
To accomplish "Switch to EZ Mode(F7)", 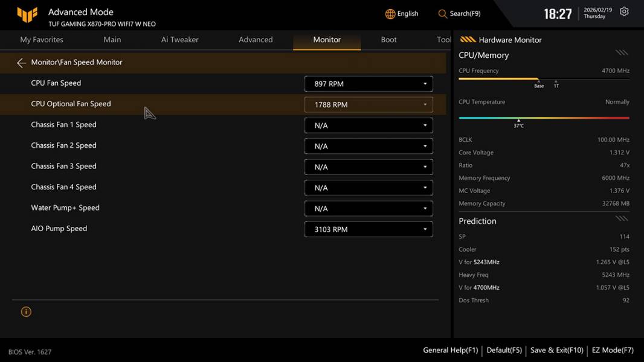I will click(612, 350).
